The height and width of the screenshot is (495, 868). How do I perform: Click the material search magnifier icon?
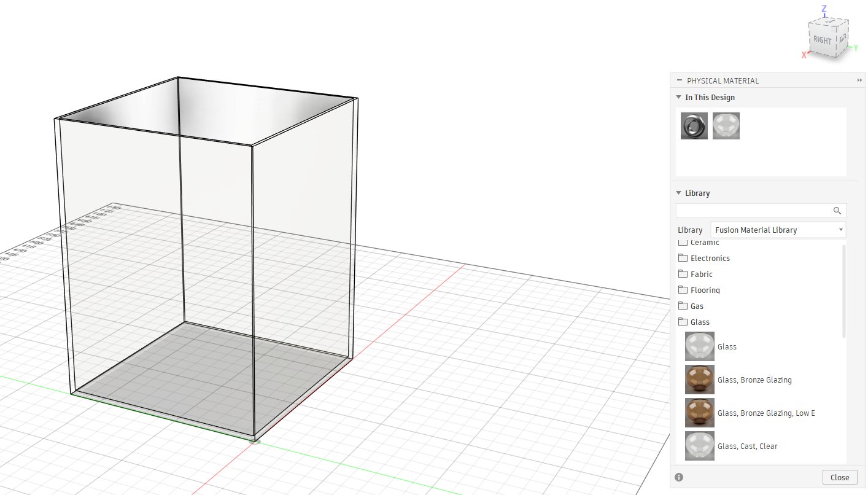tap(837, 210)
